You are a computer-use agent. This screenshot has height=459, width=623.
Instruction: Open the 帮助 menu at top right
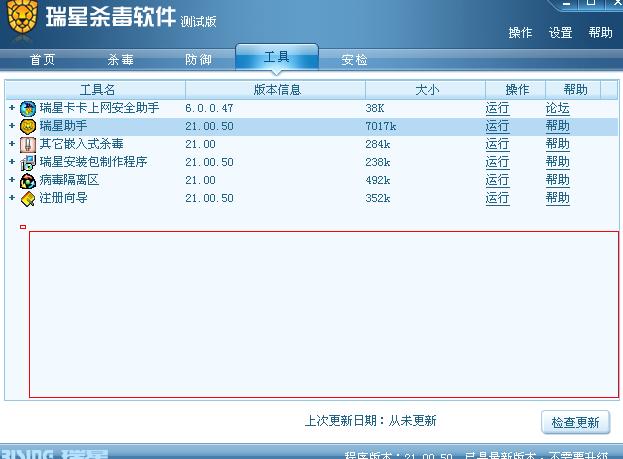(600, 33)
